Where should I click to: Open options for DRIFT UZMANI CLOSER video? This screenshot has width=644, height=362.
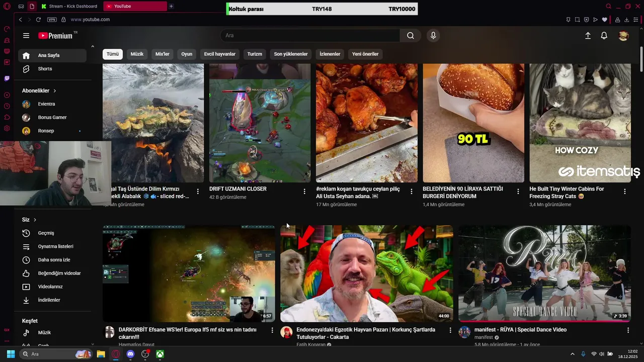click(x=304, y=192)
